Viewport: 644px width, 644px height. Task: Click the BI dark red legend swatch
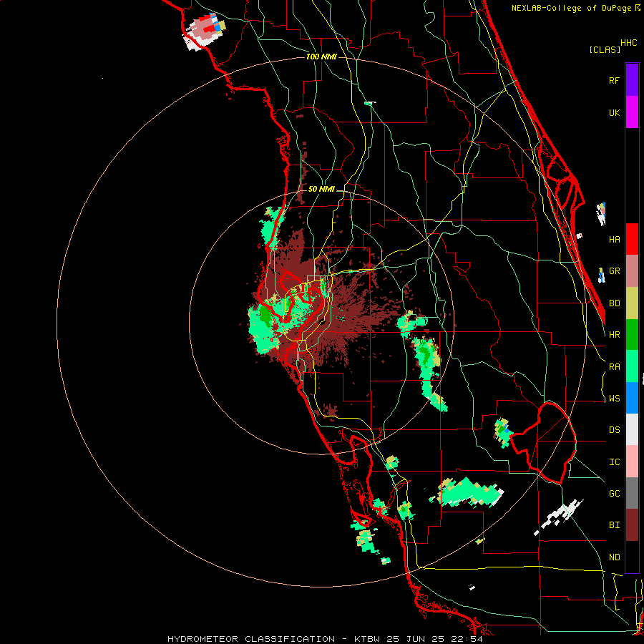(632, 525)
